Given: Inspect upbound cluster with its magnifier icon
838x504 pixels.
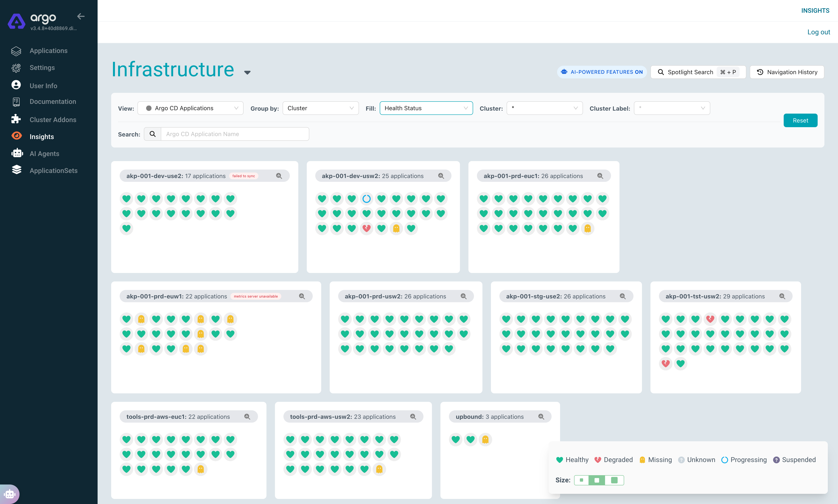Looking at the screenshot, I should click(x=541, y=417).
